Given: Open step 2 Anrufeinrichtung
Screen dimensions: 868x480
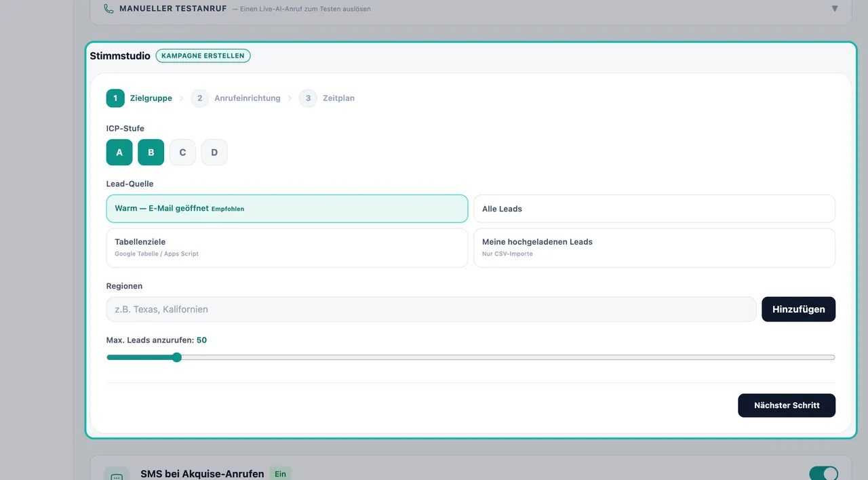Looking at the screenshot, I should pyautogui.click(x=235, y=98).
